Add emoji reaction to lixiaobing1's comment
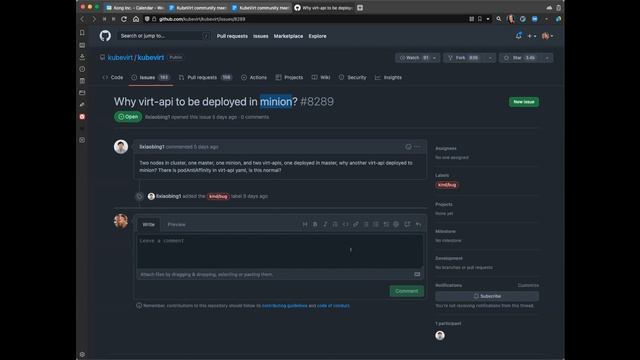640x360 pixels. pos(408,147)
